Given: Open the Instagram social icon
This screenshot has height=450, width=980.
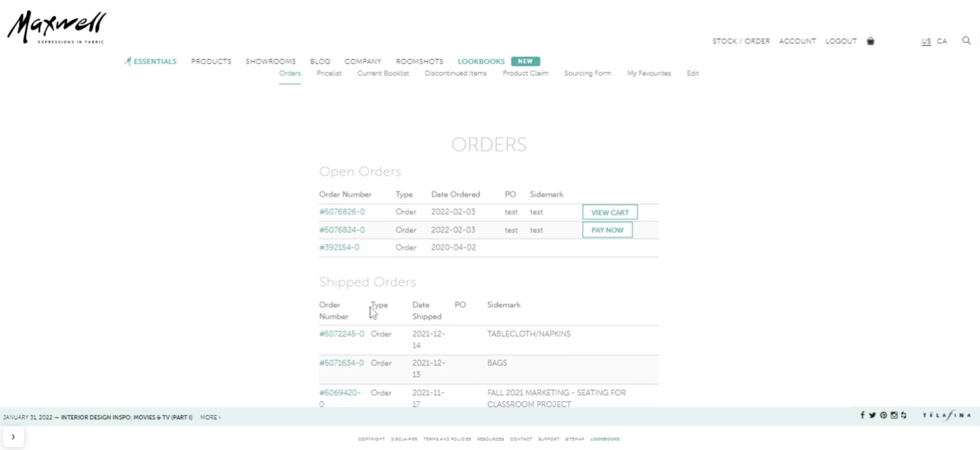Looking at the screenshot, I should [894, 415].
